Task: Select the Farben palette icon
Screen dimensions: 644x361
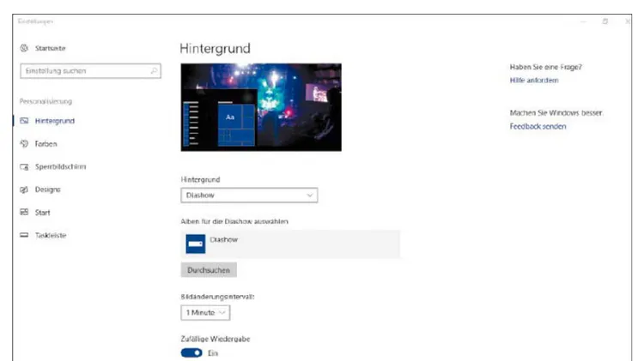Action: (x=24, y=143)
